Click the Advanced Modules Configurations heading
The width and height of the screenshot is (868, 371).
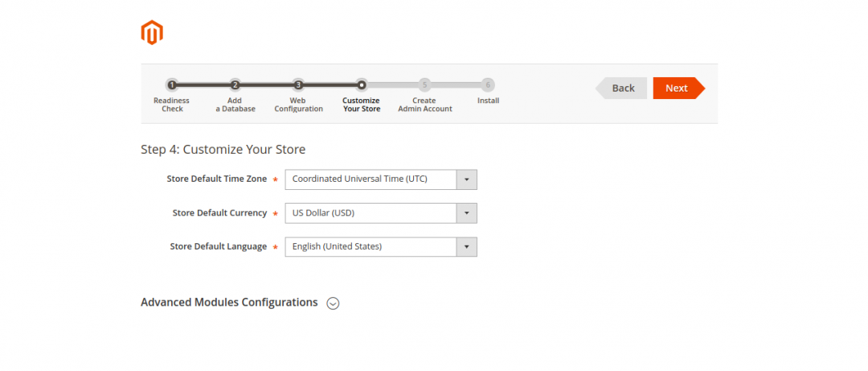point(229,303)
